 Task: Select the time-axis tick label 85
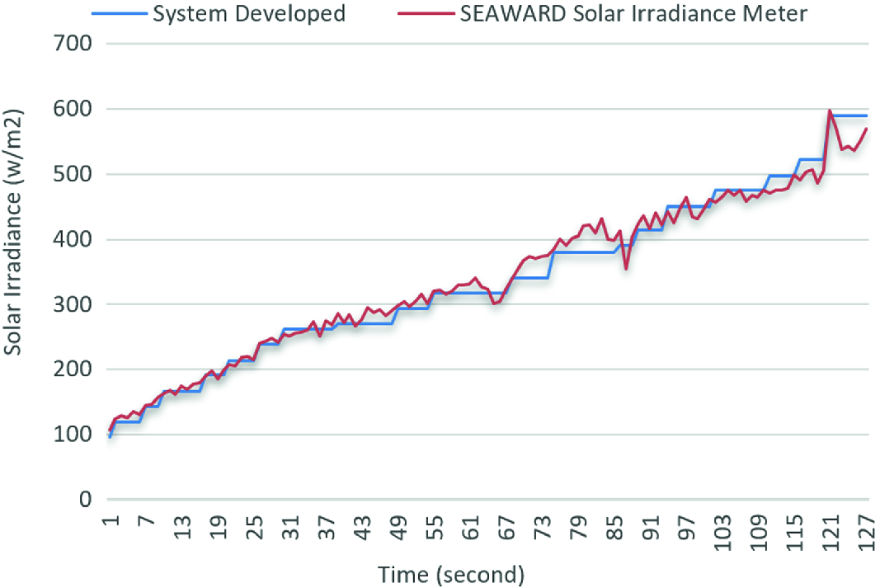[614, 526]
